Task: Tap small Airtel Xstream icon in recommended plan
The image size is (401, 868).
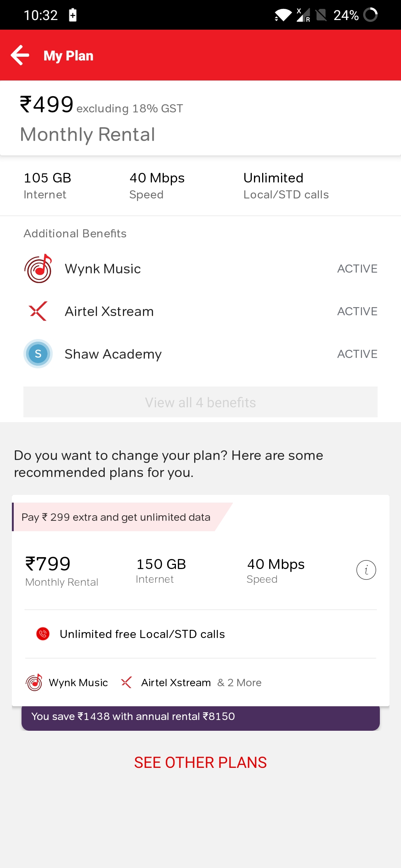Action: click(x=126, y=683)
